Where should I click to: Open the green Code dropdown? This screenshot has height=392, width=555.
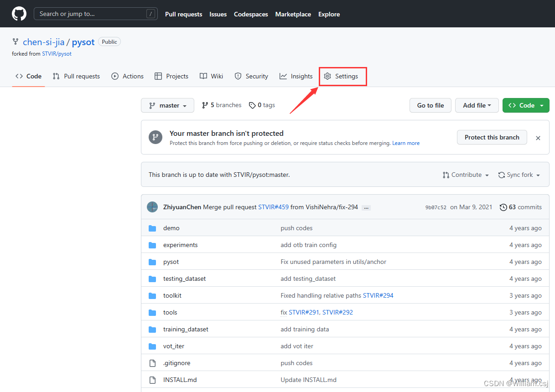pos(526,105)
